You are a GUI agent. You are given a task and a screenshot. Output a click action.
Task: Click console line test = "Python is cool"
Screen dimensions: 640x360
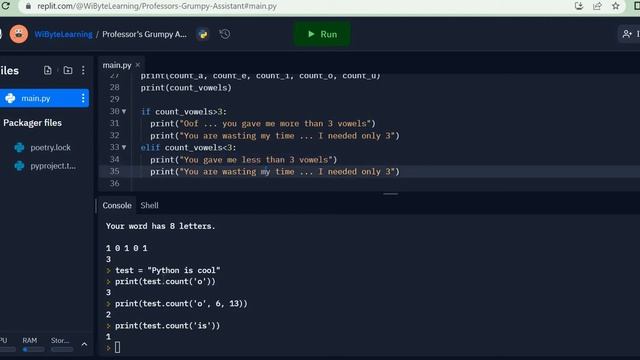pos(168,270)
